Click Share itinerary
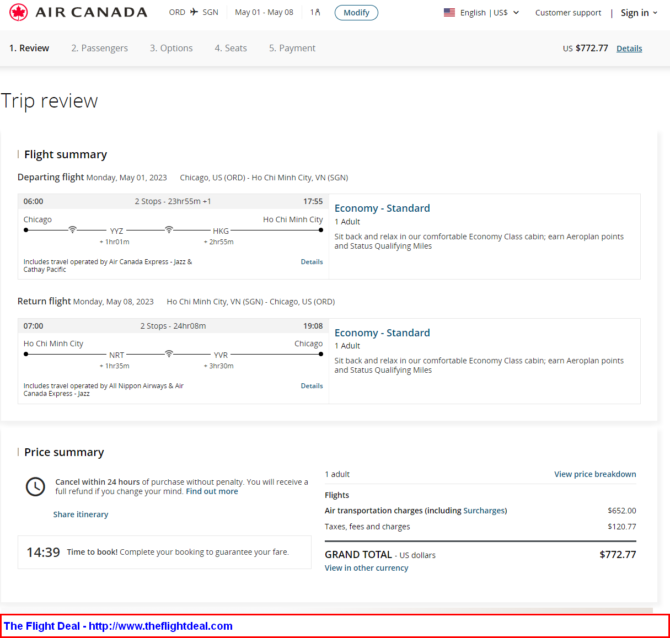670x638 pixels. tap(81, 514)
